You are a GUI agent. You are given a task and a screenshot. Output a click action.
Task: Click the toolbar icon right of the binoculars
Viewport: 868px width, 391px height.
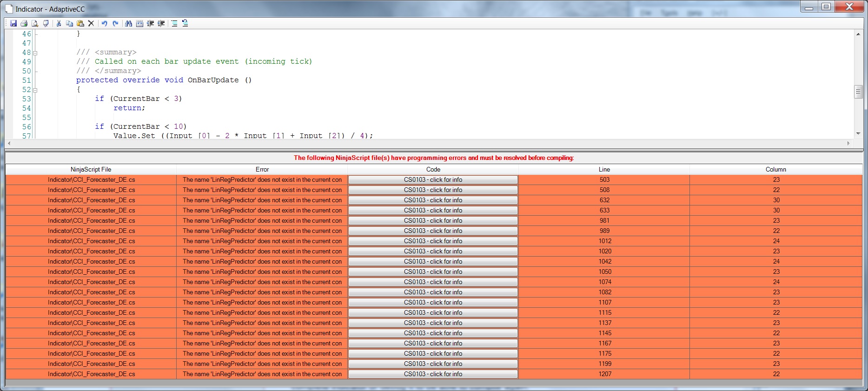click(x=139, y=23)
